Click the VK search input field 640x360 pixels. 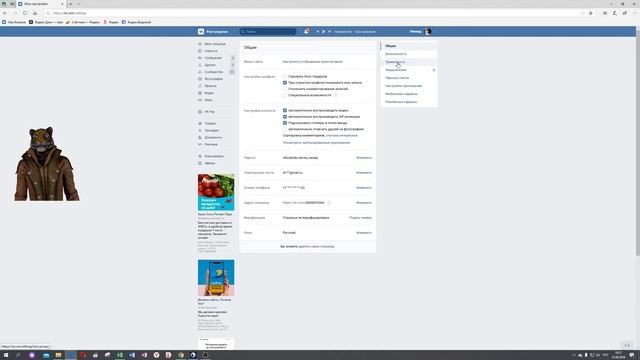tap(268, 31)
